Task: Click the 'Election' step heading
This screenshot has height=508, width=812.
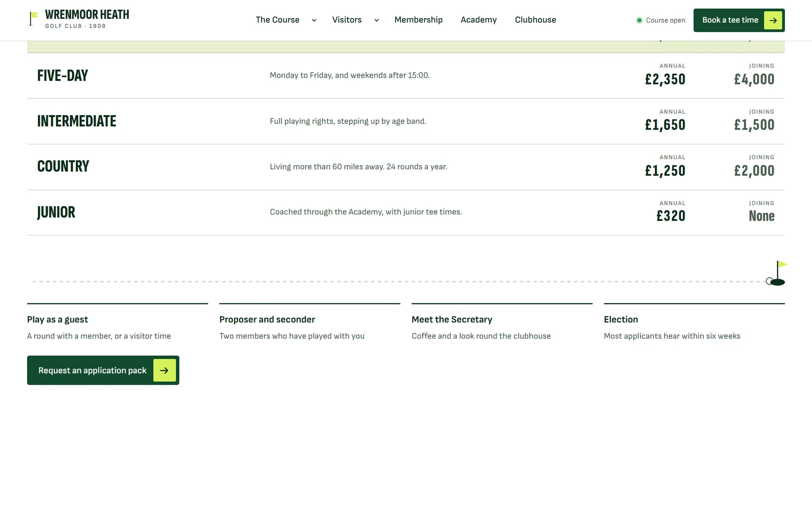Action: [x=621, y=320]
